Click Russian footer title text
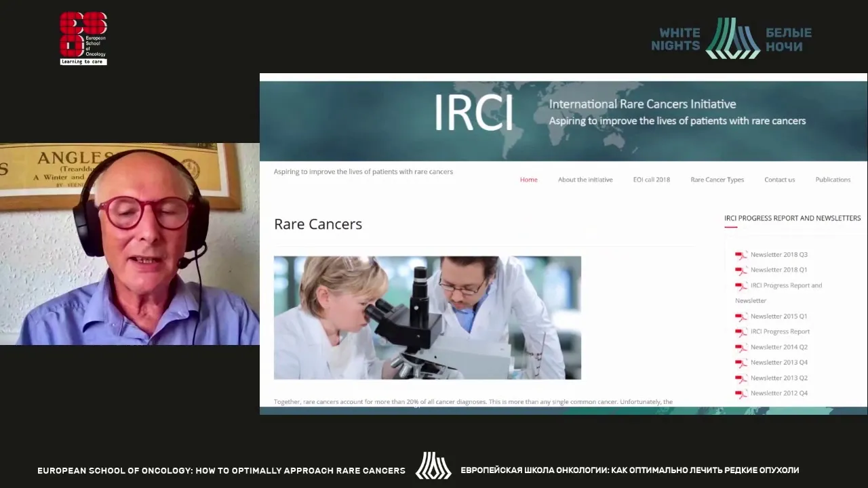Image resolution: width=868 pixels, height=488 pixels. [630, 470]
